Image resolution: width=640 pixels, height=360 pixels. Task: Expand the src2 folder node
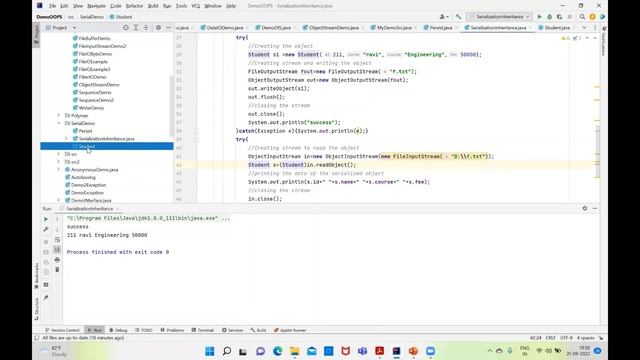[59, 162]
